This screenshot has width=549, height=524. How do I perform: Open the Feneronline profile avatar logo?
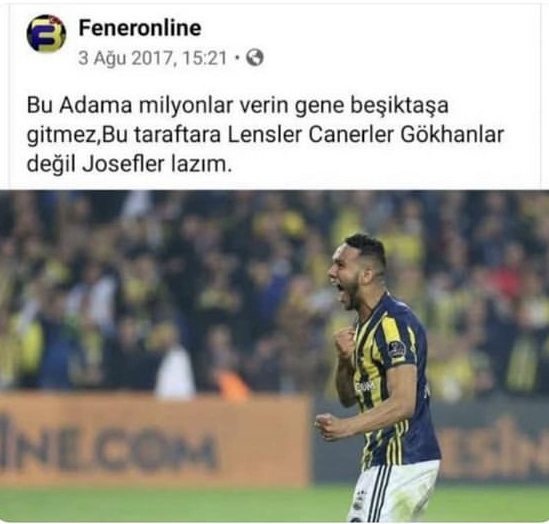[46, 34]
